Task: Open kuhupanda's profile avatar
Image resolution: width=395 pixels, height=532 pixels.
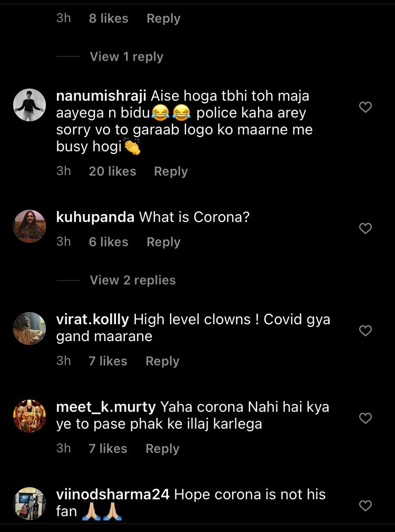Action: [29, 226]
